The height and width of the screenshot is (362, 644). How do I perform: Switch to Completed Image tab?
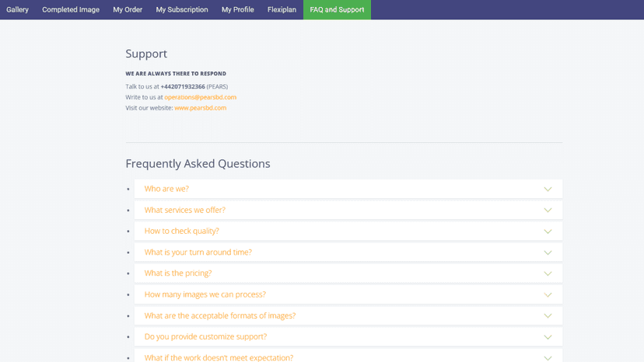pos(71,9)
